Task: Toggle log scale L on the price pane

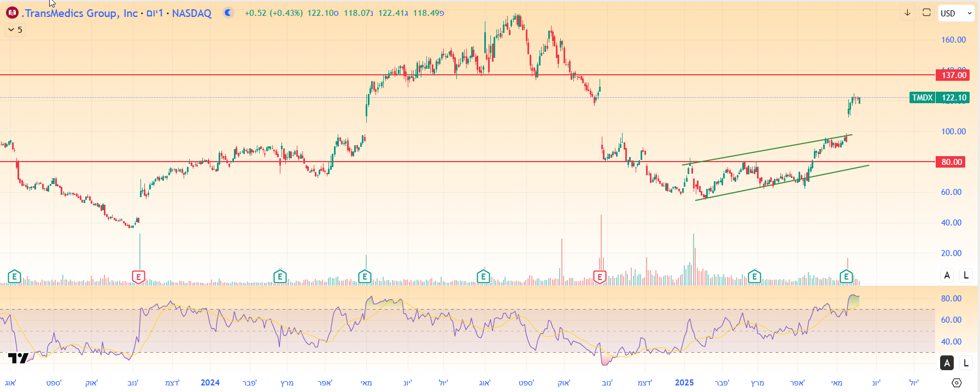Action: coord(966,275)
